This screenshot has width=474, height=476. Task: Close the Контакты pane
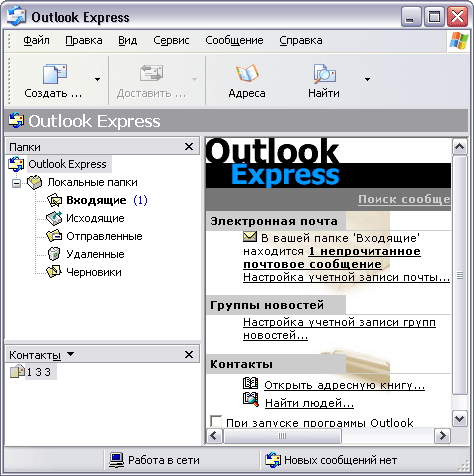pyautogui.click(x=189, y=354)
